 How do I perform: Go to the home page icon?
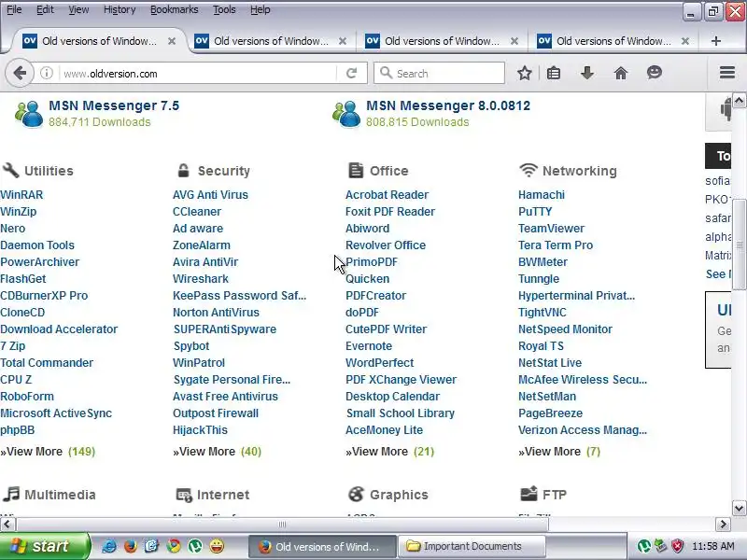621,74
